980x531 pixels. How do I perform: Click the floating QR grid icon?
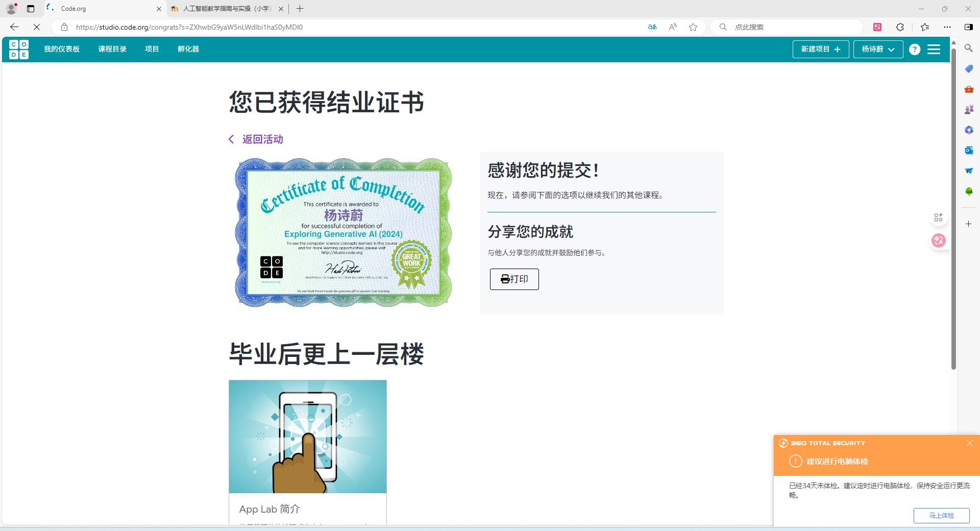coord(938,218)
